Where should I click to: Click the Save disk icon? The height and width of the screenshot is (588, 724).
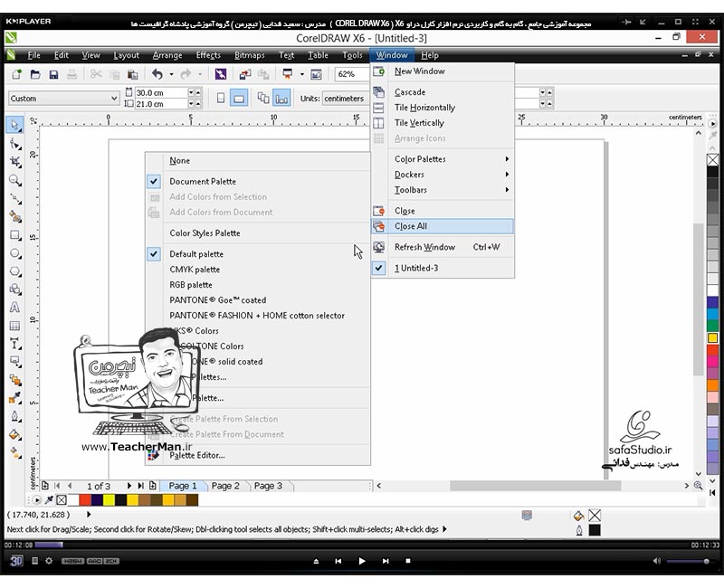pyautogui.click(x=53, y=74)
